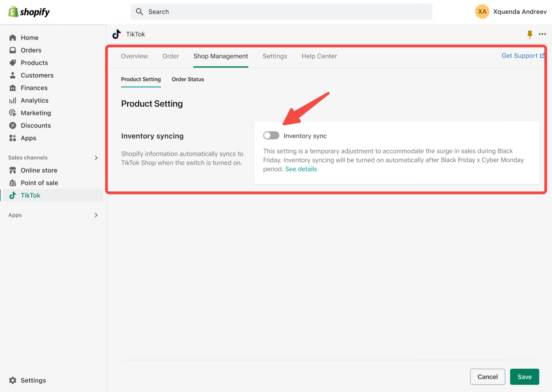Open the See details link
This screenshot has width=552, height=392.
pos(301,169)
